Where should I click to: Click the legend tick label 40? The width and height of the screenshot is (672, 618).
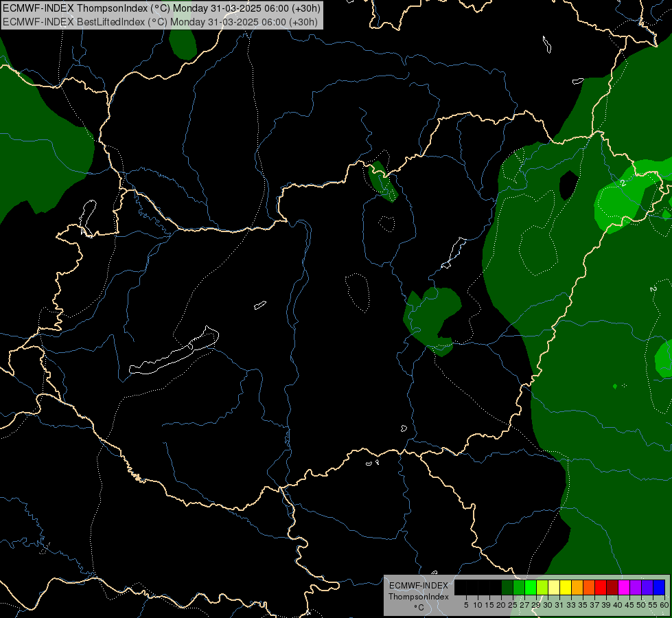point(617,605)
